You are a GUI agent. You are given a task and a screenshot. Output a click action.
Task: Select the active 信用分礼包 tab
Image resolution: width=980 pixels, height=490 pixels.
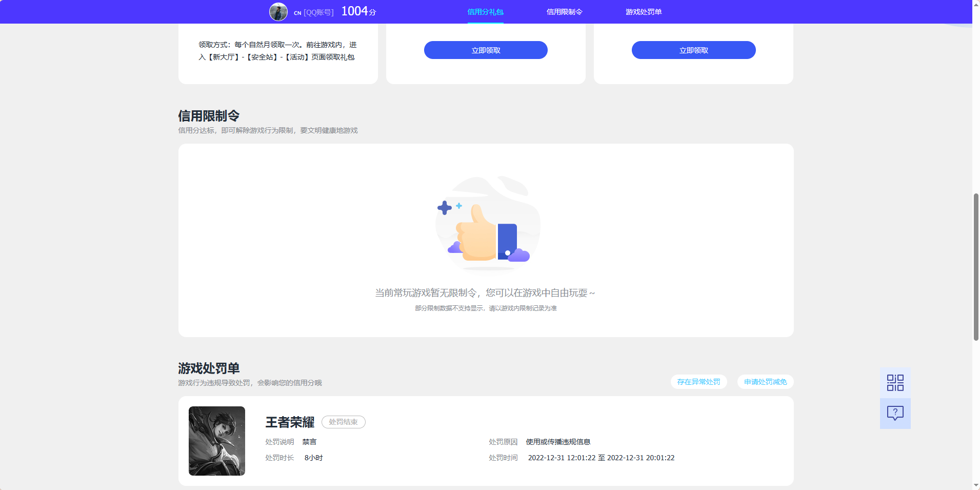485,11
